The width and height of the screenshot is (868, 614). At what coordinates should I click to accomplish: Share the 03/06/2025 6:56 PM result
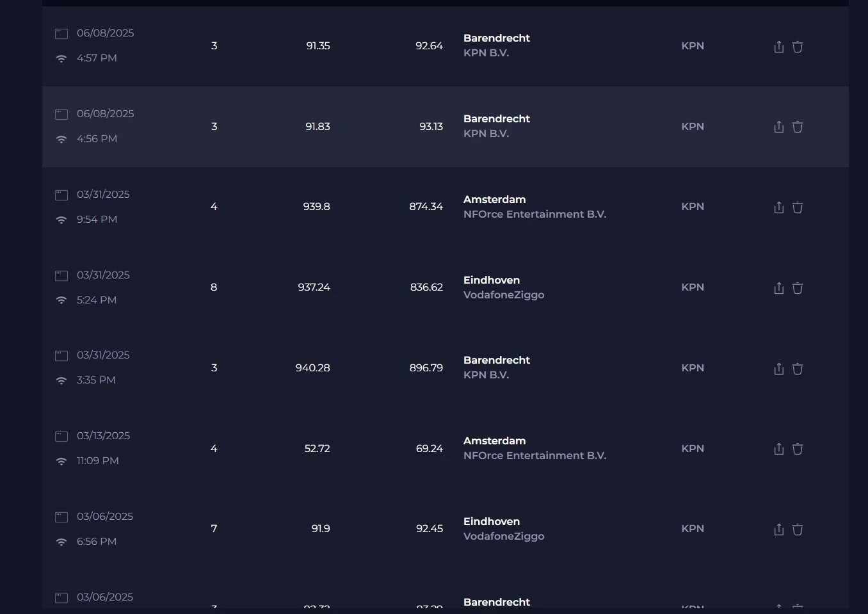[x=778, y=529]
